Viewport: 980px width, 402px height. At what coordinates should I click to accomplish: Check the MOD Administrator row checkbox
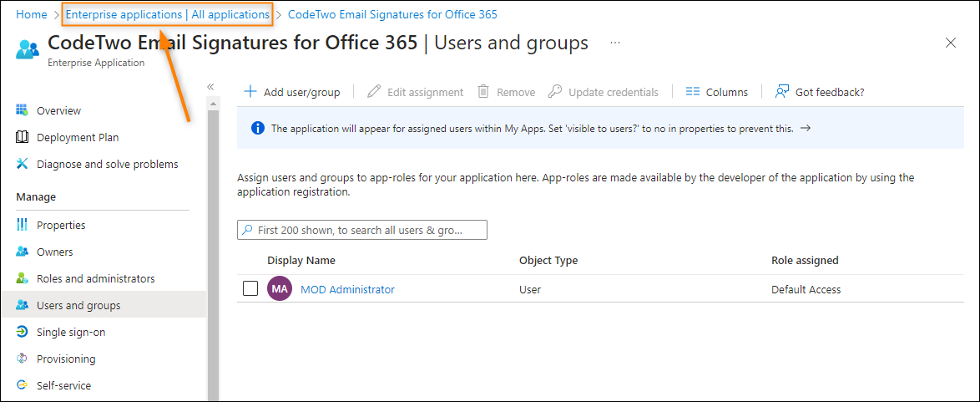tap(250, 288)
